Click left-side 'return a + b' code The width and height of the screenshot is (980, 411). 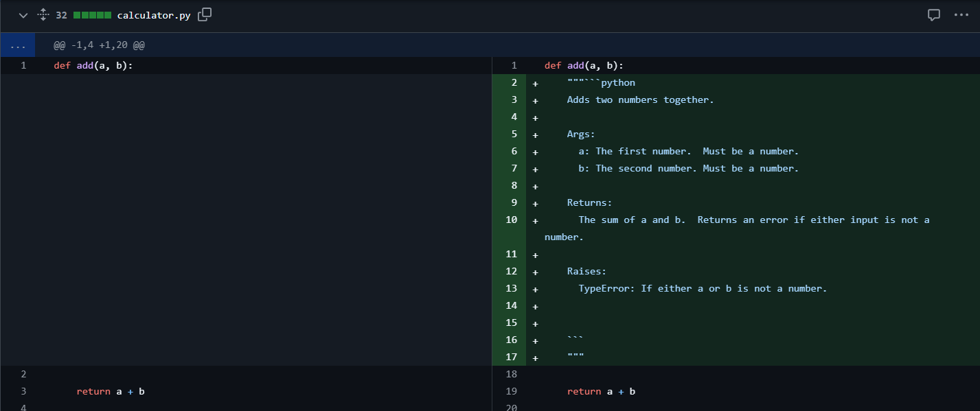111,392
